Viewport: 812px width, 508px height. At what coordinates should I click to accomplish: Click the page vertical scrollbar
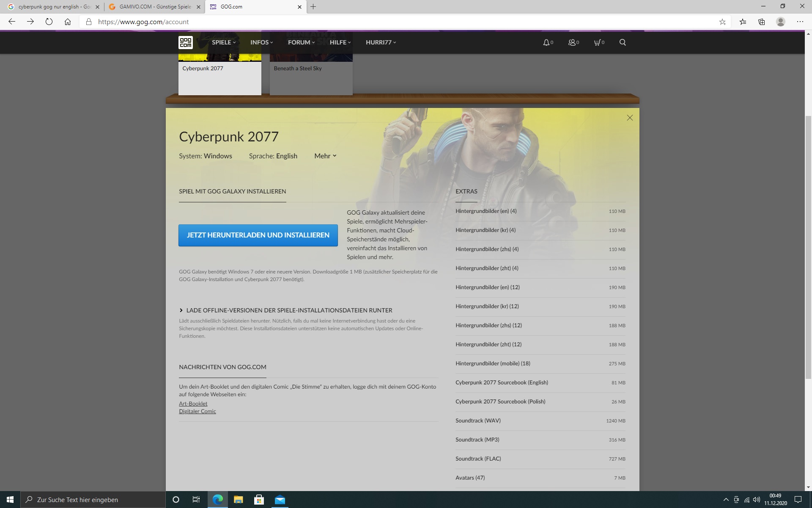point(808,247)
